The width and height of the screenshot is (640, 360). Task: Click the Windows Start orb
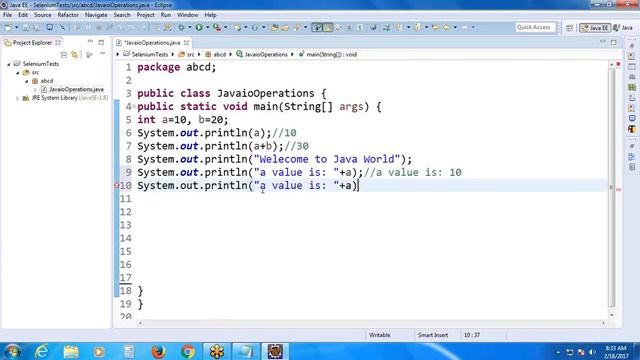12,351
